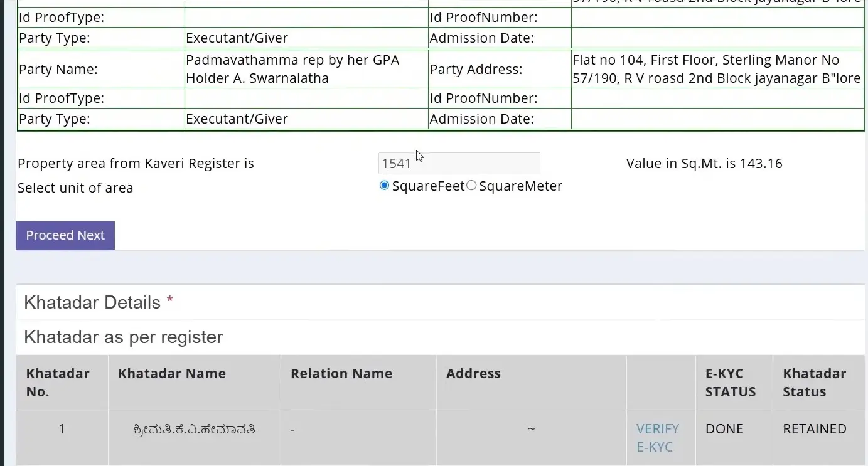Screen dimensions: 868x466
Task: Click the Khatadar Status column header
Action: coord(814,383)
